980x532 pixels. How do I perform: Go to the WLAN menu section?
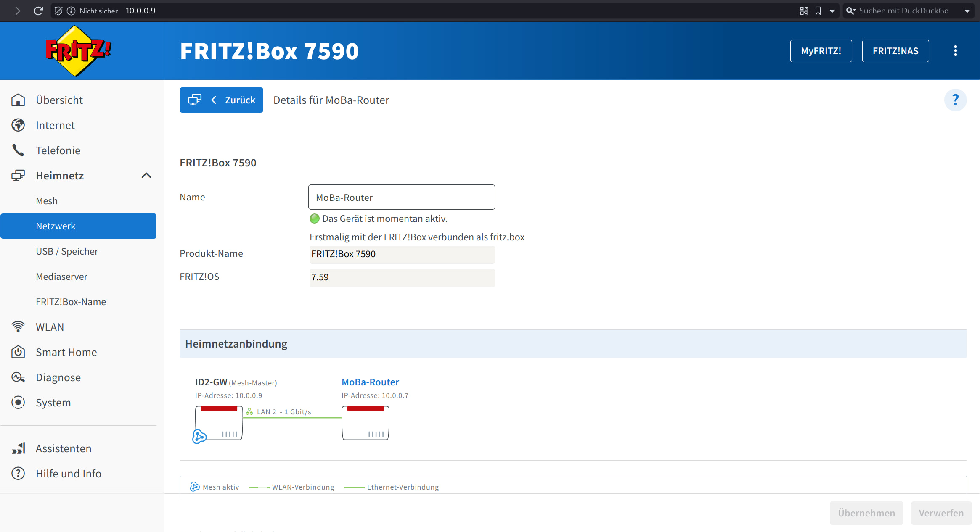[x=50, y=327]
